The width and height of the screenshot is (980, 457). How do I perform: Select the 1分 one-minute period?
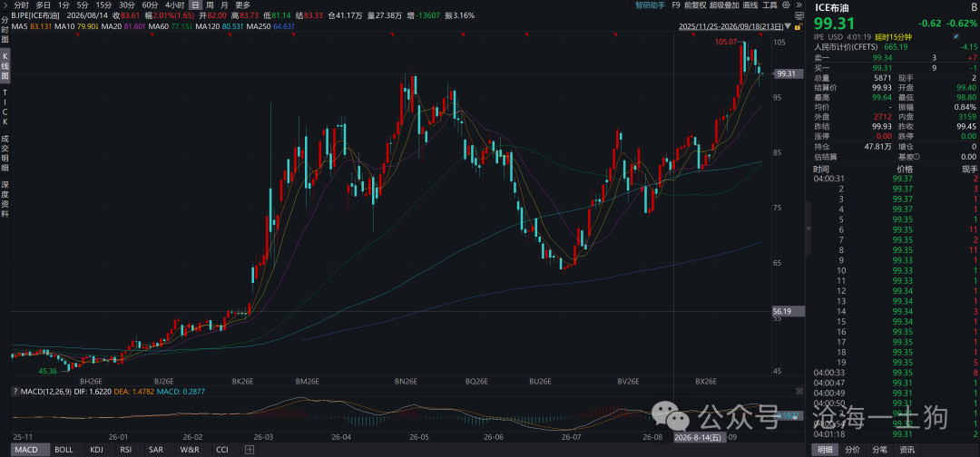coord(64,5)
